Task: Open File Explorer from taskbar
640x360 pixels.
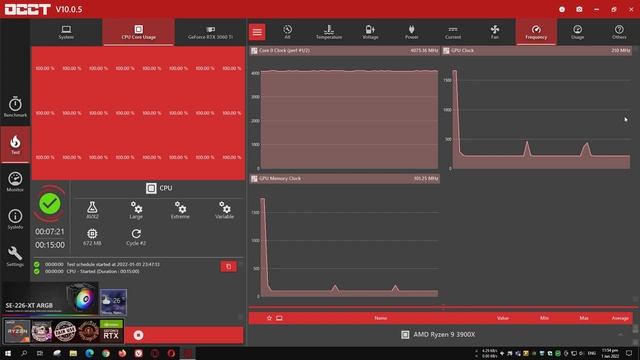Action: (73, 353)
